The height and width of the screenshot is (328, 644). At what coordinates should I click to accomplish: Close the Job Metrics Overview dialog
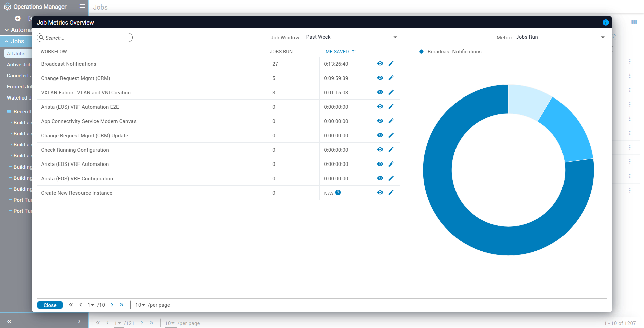tap(50, 305)
